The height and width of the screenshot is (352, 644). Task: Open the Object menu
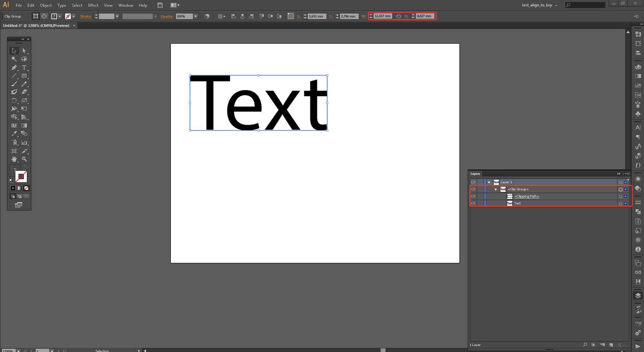point(46,5)
